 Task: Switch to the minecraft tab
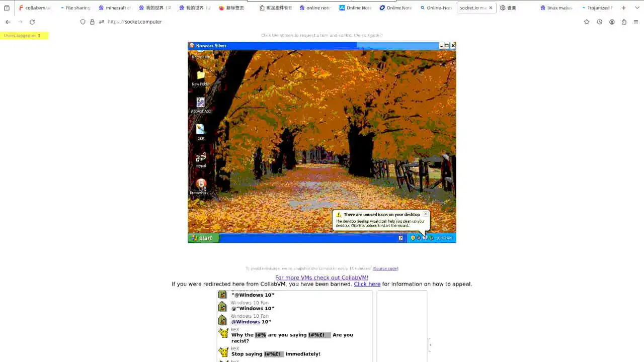pyautogui.click(x=115, y=8)
